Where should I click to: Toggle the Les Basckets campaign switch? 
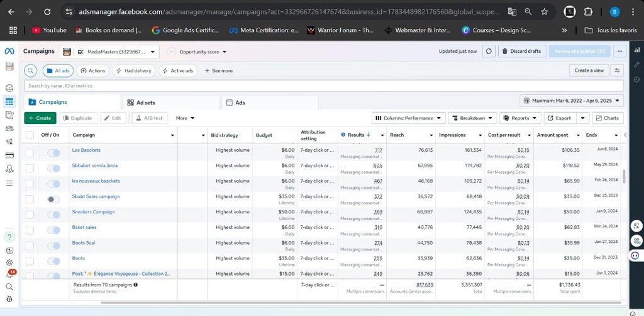coord(53,153)
